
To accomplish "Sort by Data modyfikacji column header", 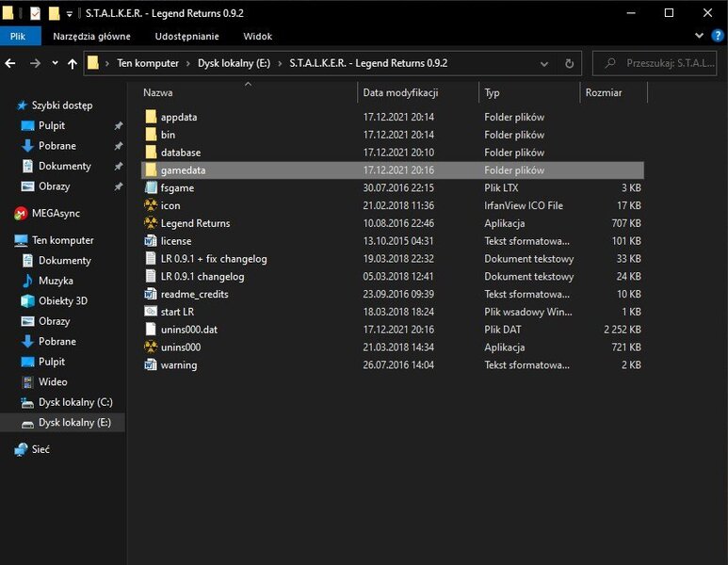I will point(418,92).
